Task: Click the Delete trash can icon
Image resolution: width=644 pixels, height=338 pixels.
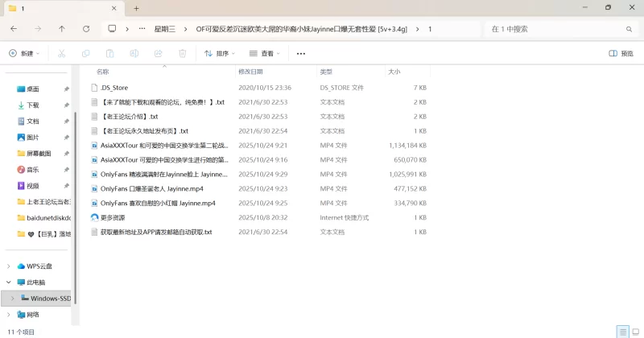Action: click(x=183, y=53)
